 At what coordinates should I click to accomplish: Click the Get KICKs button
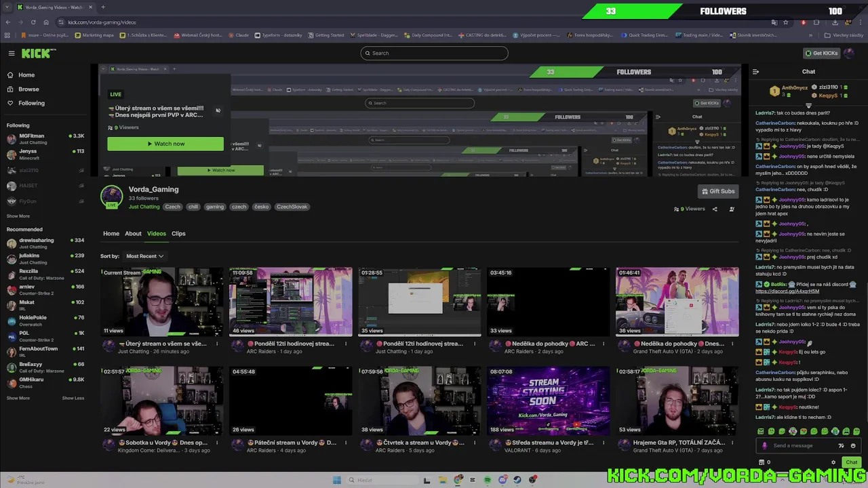point(821,53)
